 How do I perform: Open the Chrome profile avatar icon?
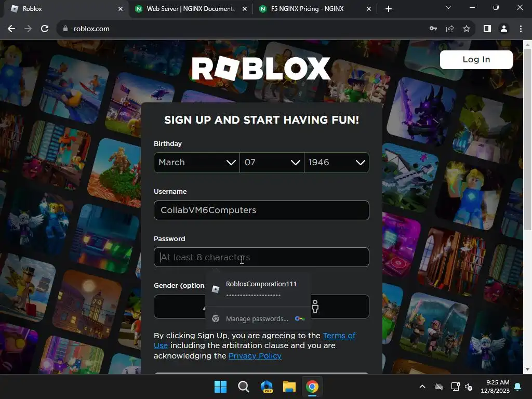(x=504, y=29)
